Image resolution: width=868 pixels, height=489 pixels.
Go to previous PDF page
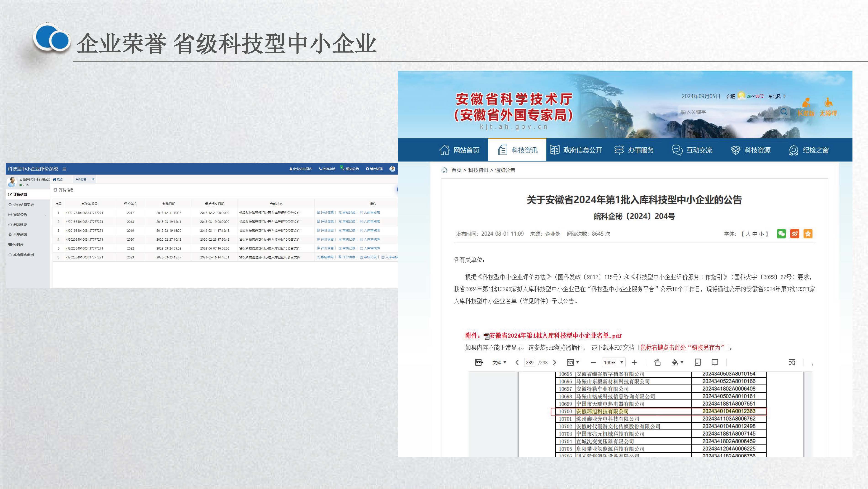pyautogui.click(x=517, y=363)
